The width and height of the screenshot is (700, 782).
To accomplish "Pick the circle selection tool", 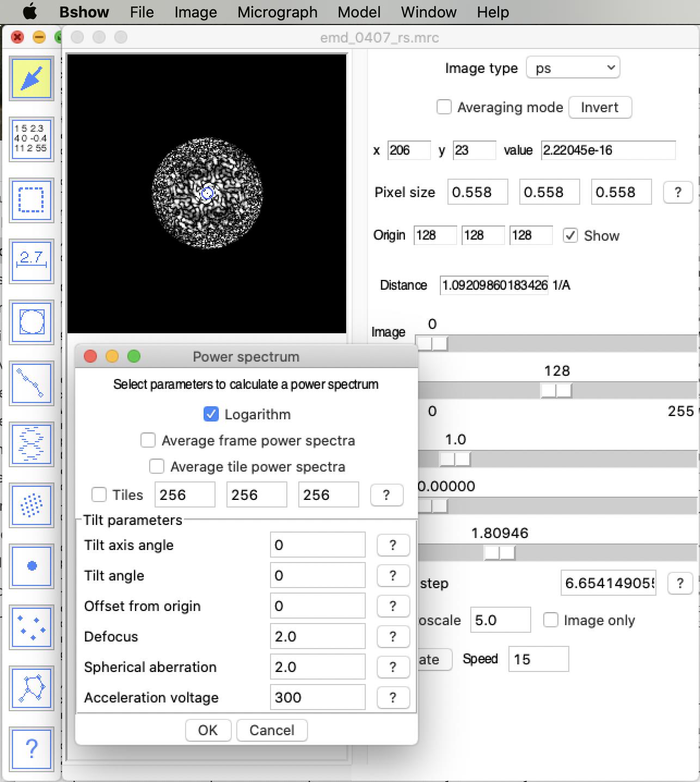I will click(x=32, y=322).
